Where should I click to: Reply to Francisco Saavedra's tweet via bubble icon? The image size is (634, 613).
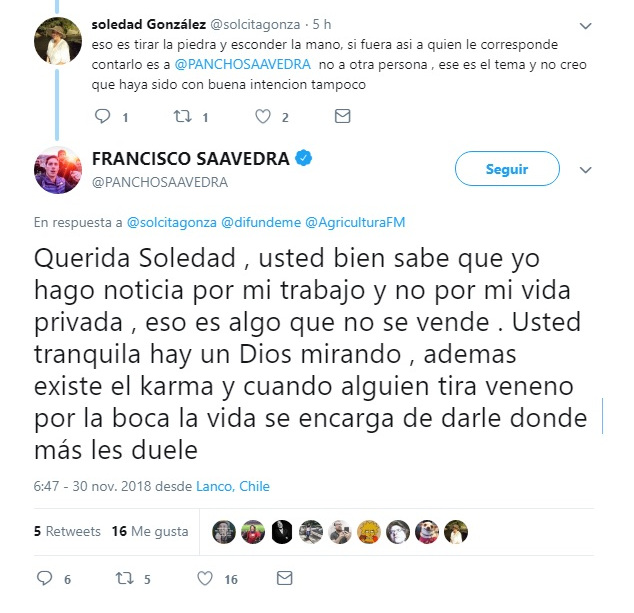point(44,578)
